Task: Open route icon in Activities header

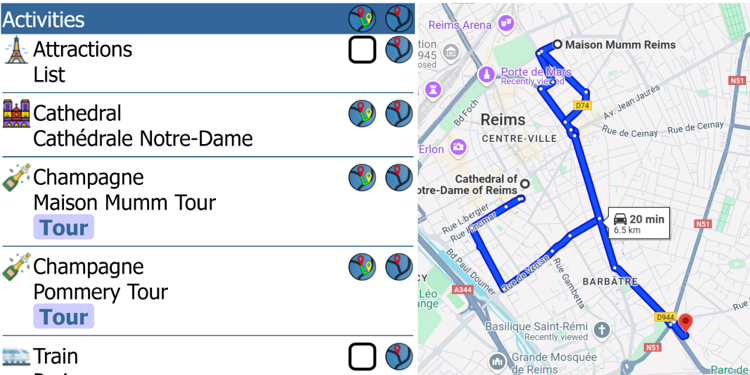Action: (362, 18)
